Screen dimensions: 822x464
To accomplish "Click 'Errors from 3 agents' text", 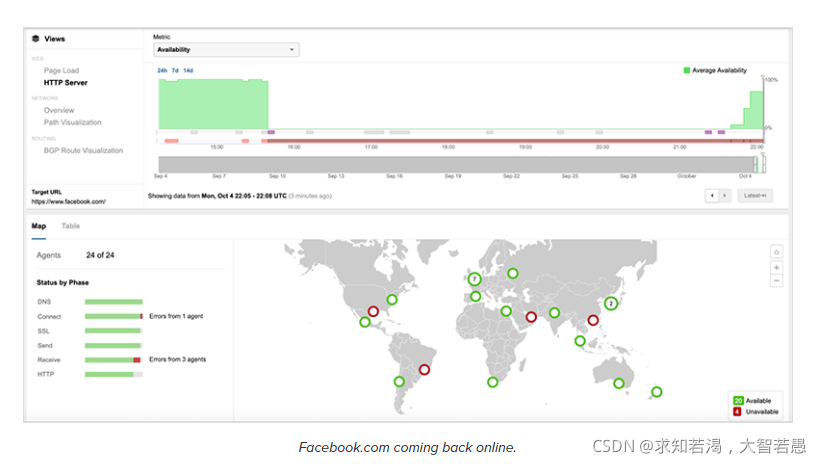I will [178, 359].
